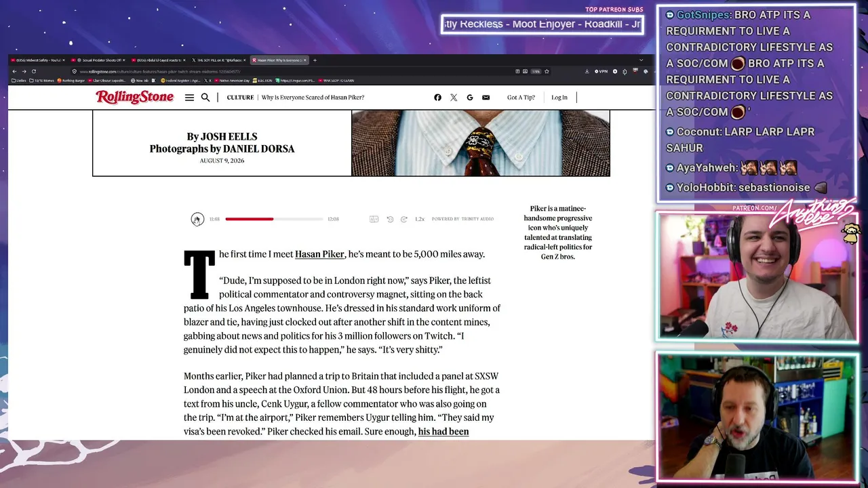Share the article on X
868x488 pixels.
(454, 98)
